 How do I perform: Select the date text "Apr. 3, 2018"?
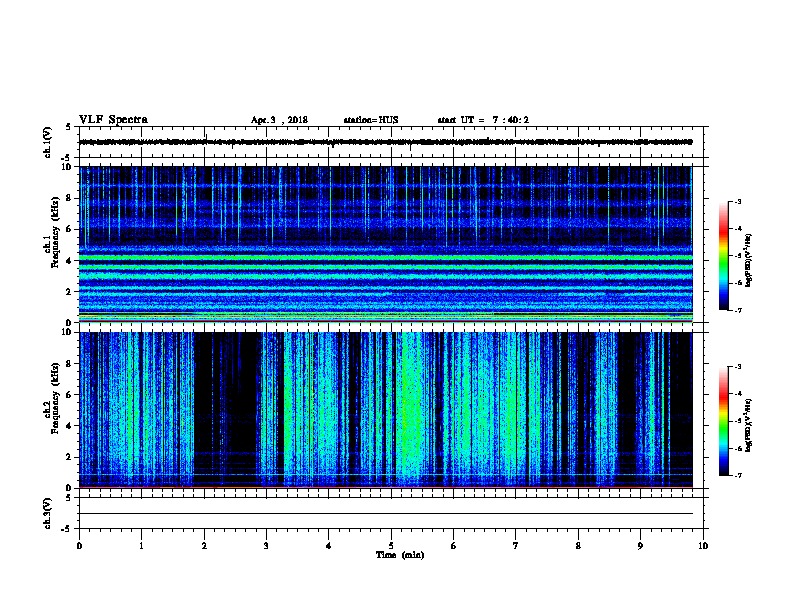point(279,120)
